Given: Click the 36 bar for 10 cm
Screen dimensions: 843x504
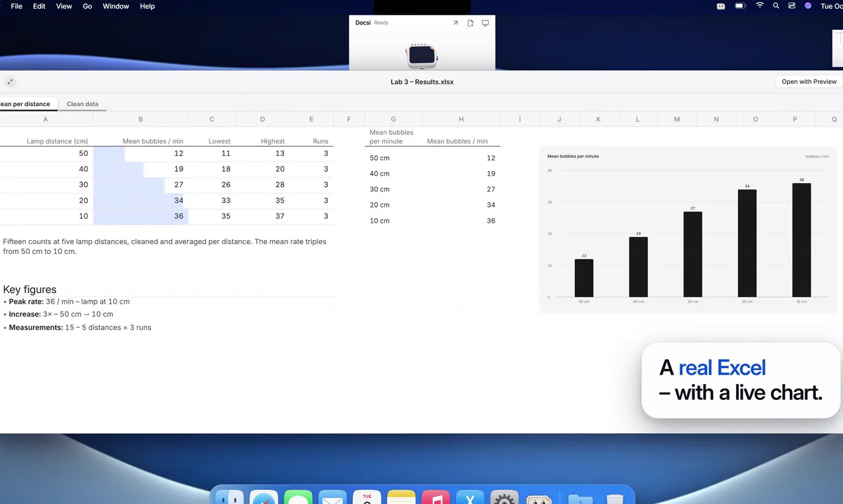Looking at the screenshot, I should click(801, 240).
